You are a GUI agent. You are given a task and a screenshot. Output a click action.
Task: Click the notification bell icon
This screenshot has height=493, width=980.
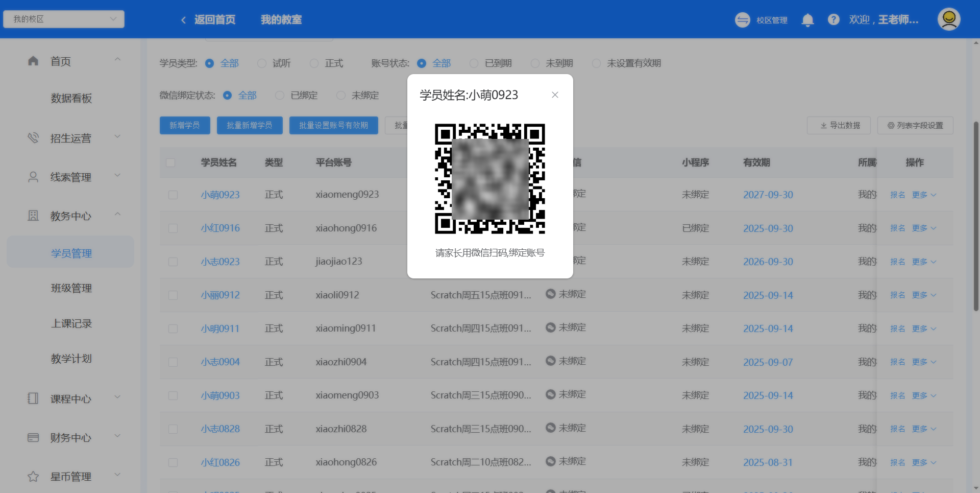pyautogui.click(x=807, y=20)
